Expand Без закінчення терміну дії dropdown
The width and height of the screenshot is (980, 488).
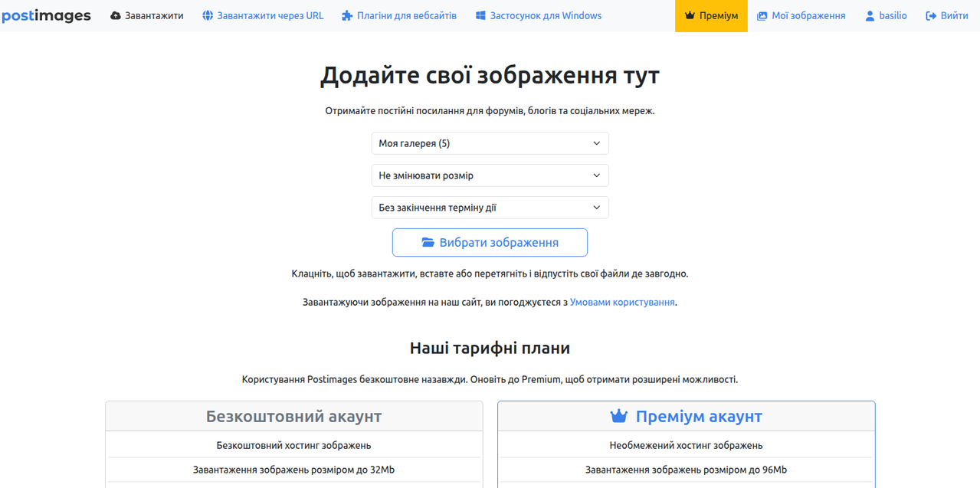click(490, 208)
